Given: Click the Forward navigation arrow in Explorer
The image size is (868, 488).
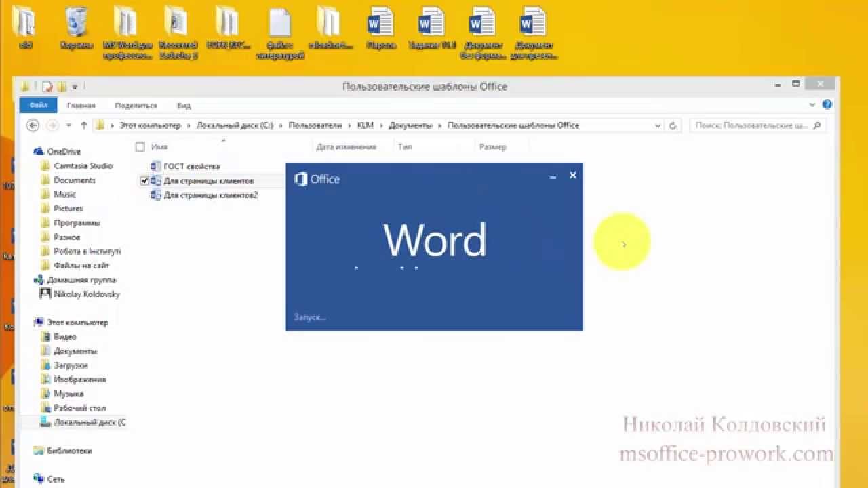Looking at the screenshot, I should [x=52, y=125].
